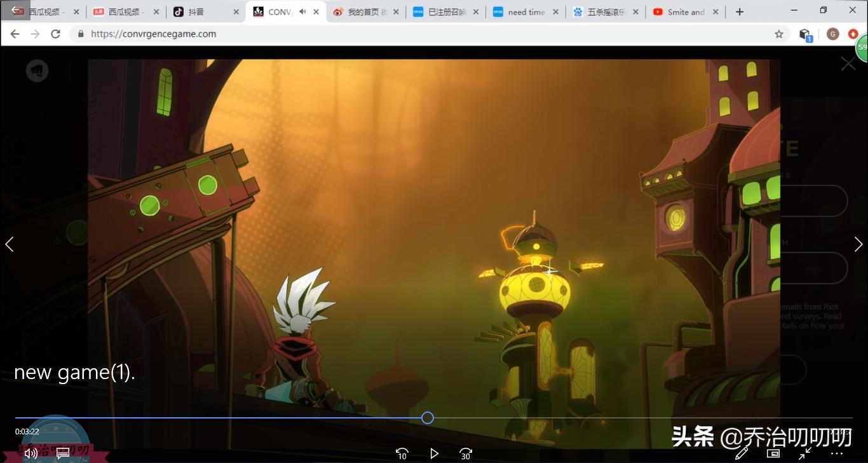Show the next image with the right arrow

pos(858,244)
